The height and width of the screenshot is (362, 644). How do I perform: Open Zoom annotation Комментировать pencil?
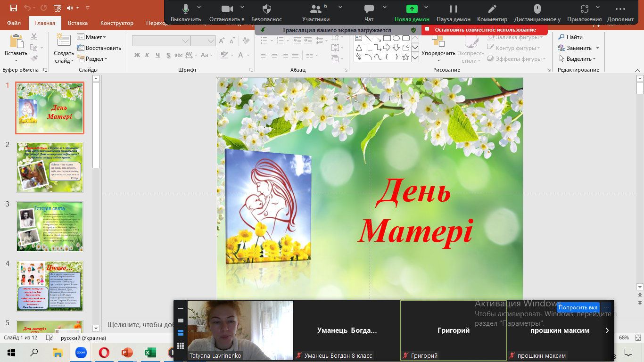(492, 8)
